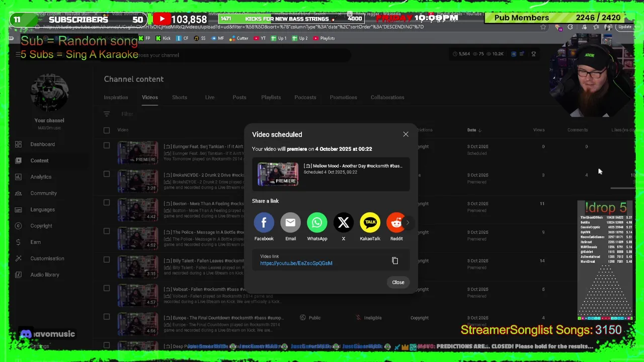This screenshot has width=644, height=362.
Task: Open the Euringer video thumbnail
Action: 138,152
